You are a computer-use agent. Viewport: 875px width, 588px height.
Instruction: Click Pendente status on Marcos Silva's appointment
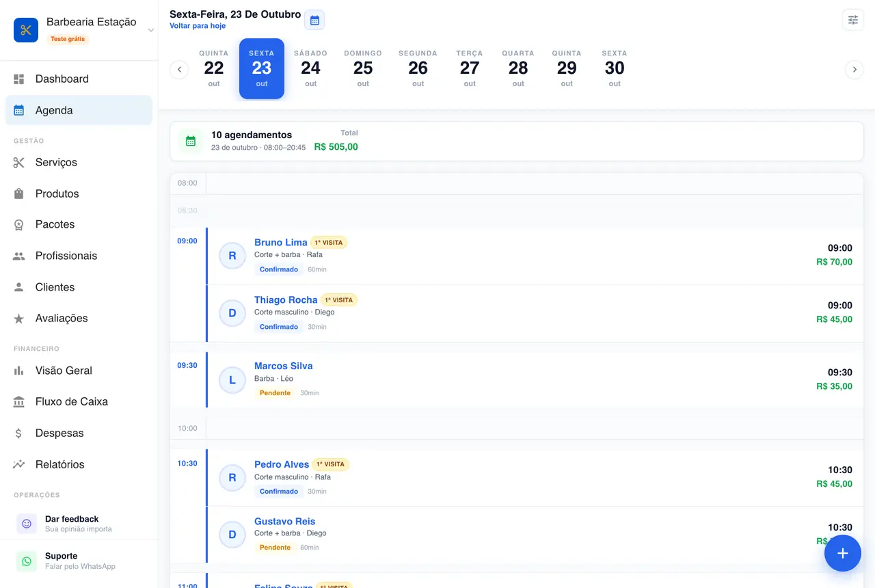coord(275,393)
